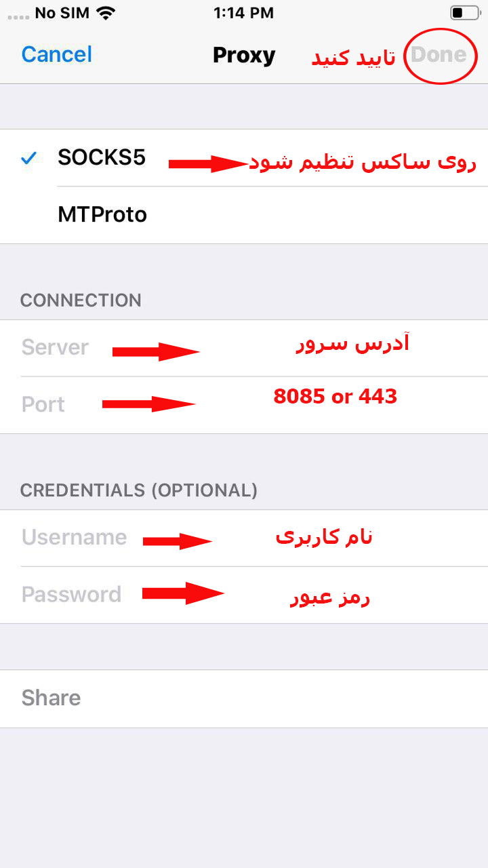Screen dimensions: 488x868
Task: Confirm proxy settings with Done
Action: click(439, 55)
